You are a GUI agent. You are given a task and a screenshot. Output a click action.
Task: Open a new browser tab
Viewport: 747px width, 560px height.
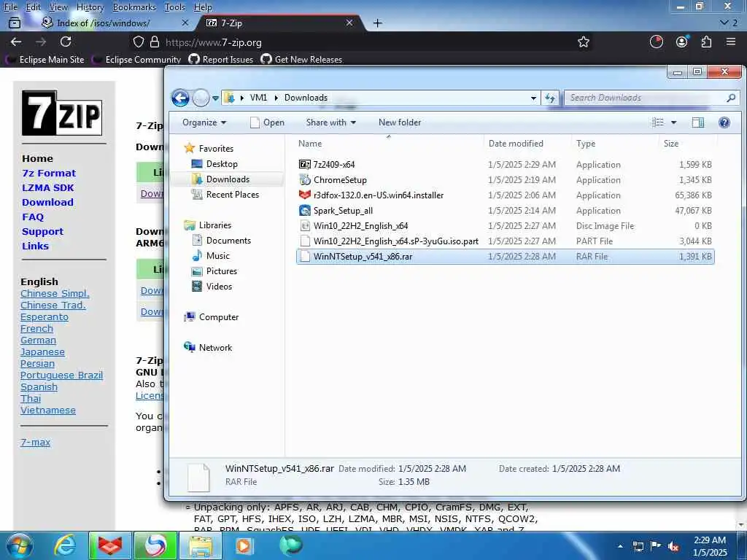click(x=377, y=23)
